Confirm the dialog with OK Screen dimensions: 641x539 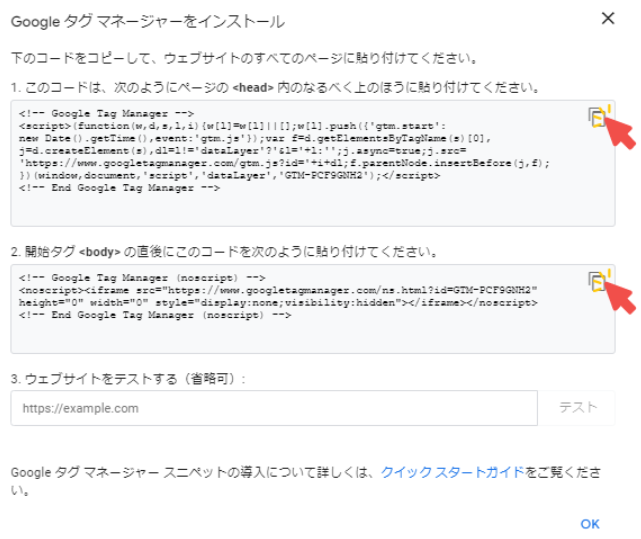pyautogui.click(x=590, y=524)
